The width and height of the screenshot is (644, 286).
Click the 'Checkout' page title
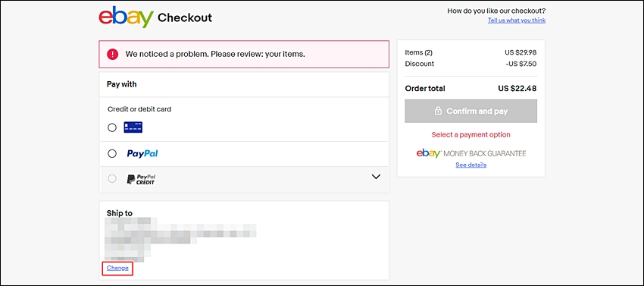tap(185, 17)
